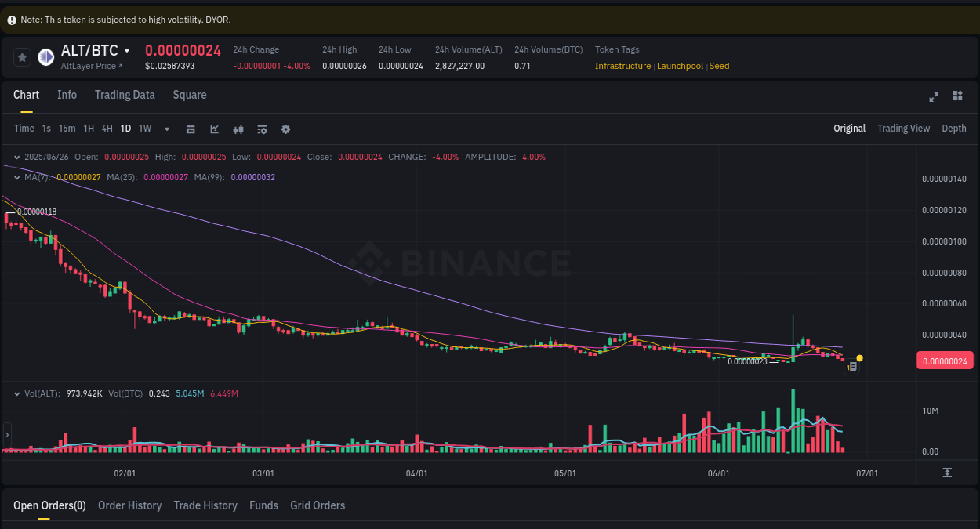Screen dimensions: 980x529
Task: Open the grid layout view icon
Action: tap(957, 97)
